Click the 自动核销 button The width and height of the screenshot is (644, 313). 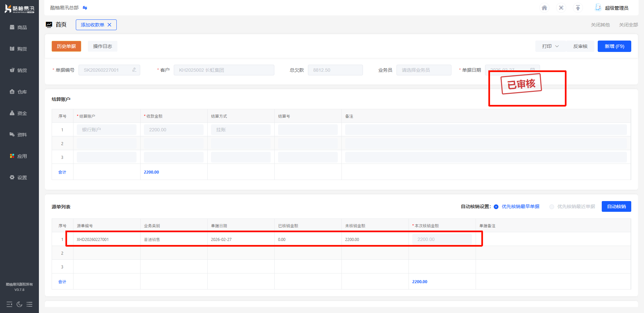[616, 206]
